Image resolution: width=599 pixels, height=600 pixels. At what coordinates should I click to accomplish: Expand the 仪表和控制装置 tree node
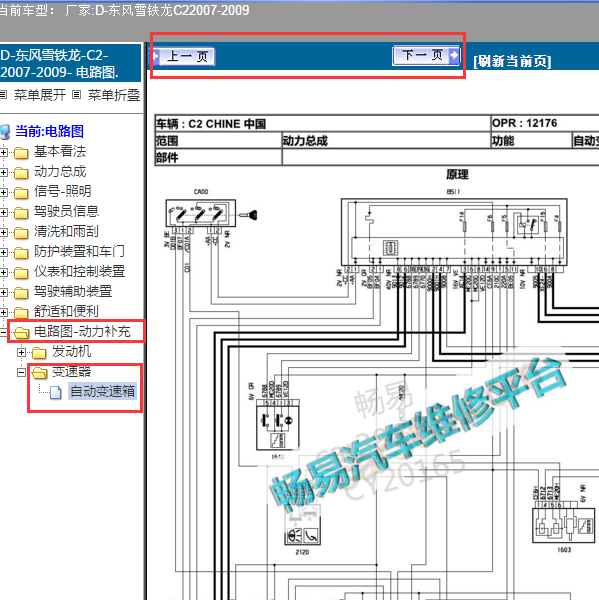pyautogui.click(x=3, y=272)
